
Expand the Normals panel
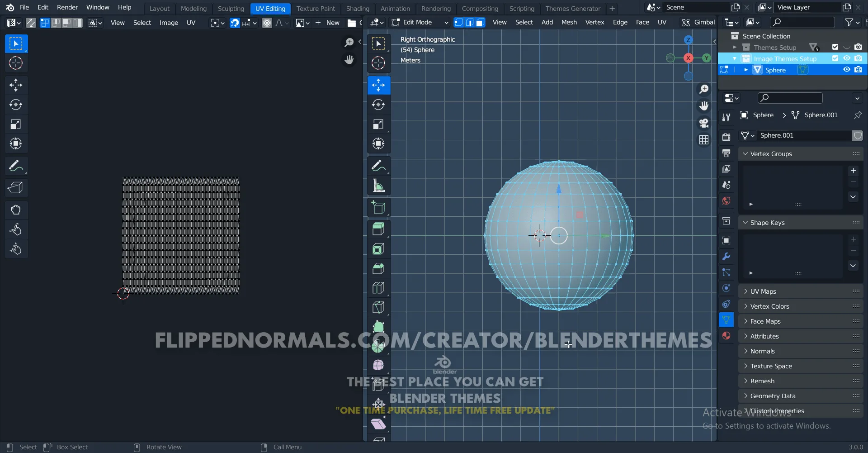point(801,351)
